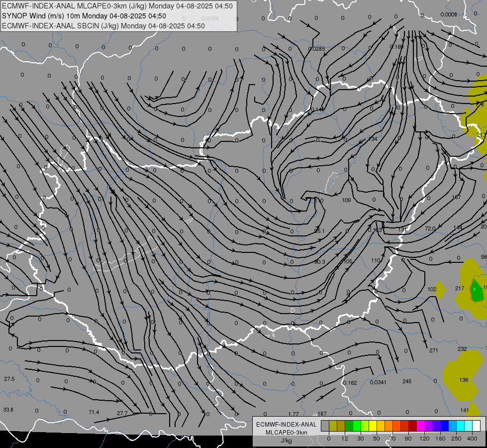Click the legend tick label '400'

[x=472, y=439]
